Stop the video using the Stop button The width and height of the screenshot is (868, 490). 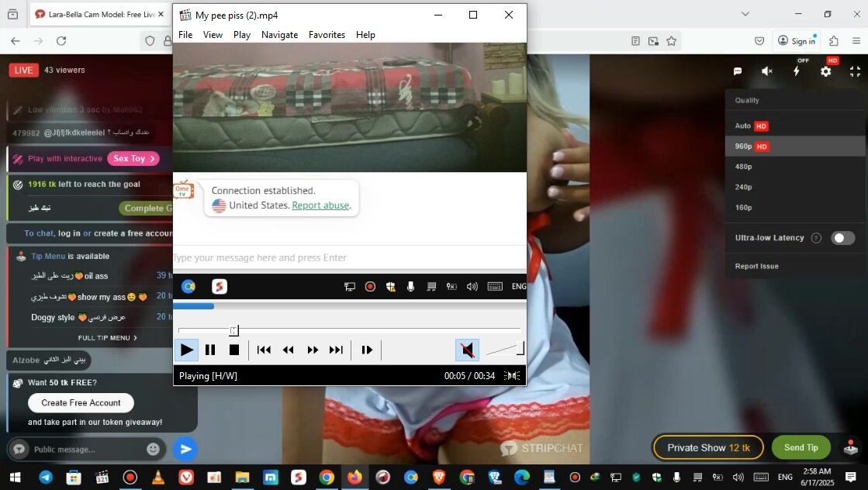point(234,350)
